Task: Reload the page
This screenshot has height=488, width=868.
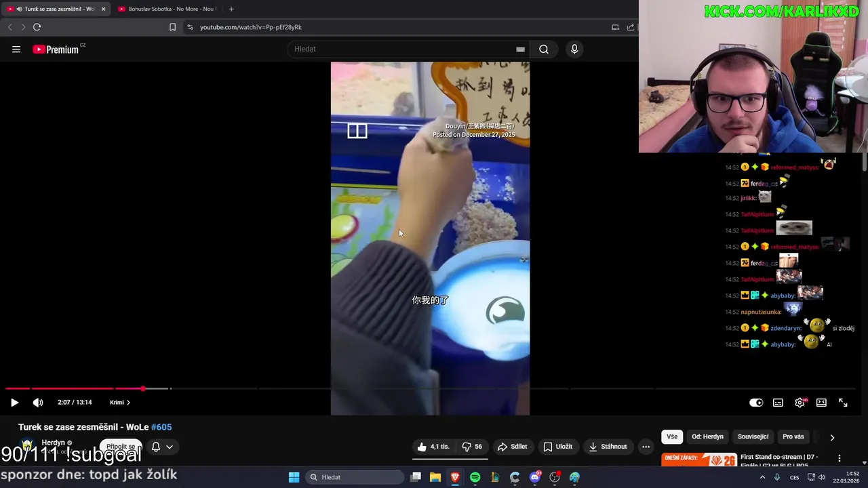Action: [37, 27]
